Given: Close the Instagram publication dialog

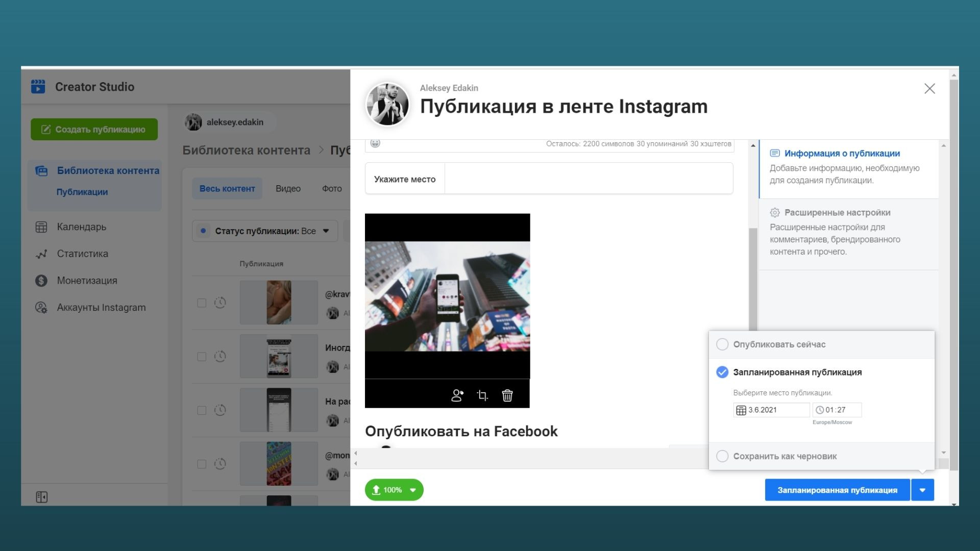Looking at the screenshot, I should coord(929,89).
